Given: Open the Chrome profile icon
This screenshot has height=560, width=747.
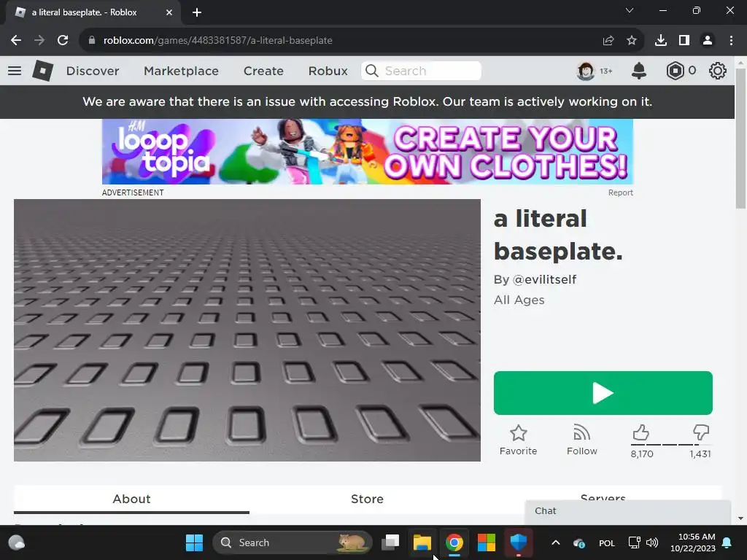Looking at the screenshot, I should coord(708,41).
